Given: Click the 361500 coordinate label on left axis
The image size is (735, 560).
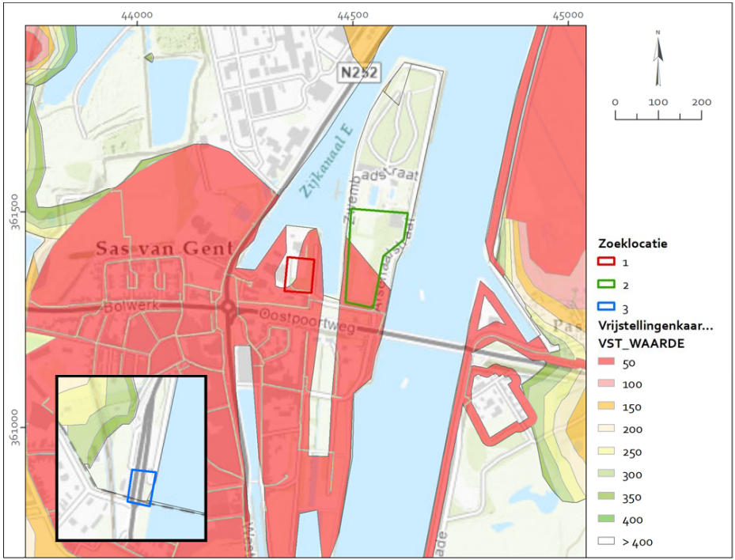Looking at the screenshot, I should [16, 211].
